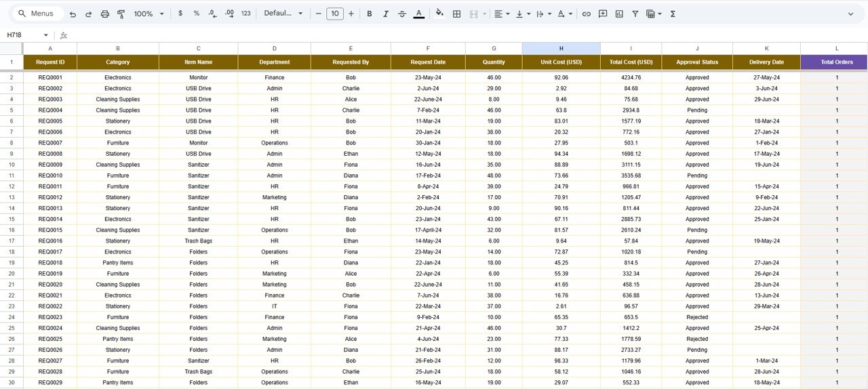Viewport: 868px width, 389px height.
Task: Click the Print icon
Action: (x=104, y=14)
